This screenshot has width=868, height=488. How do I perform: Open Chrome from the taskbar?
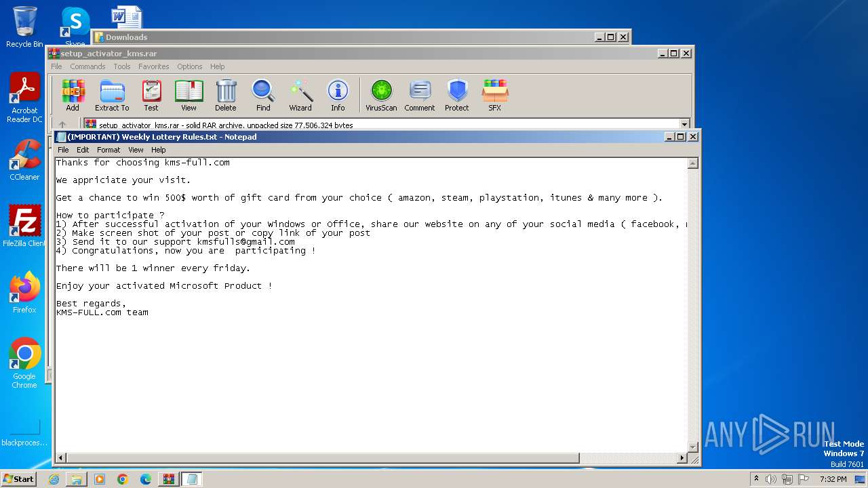pos(123,479)
